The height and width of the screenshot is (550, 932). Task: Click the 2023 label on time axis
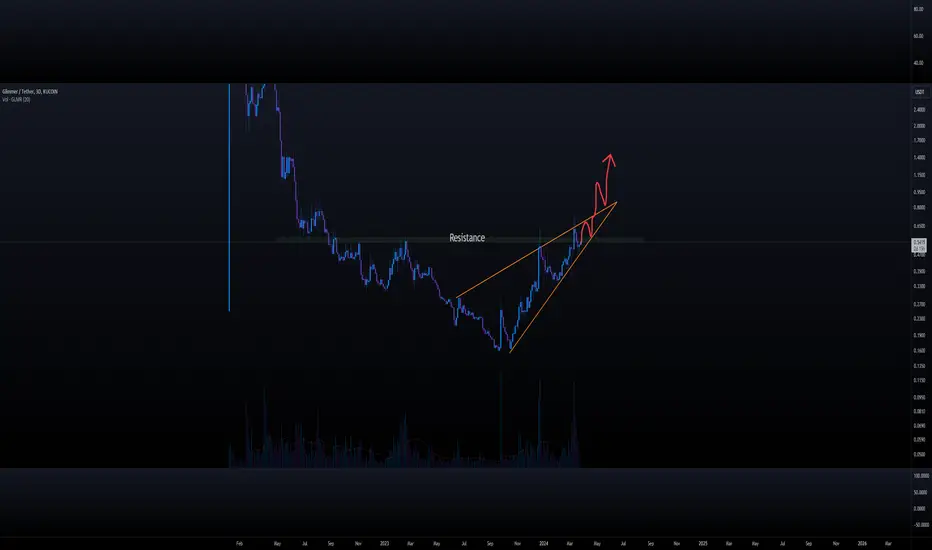point(384,543)
